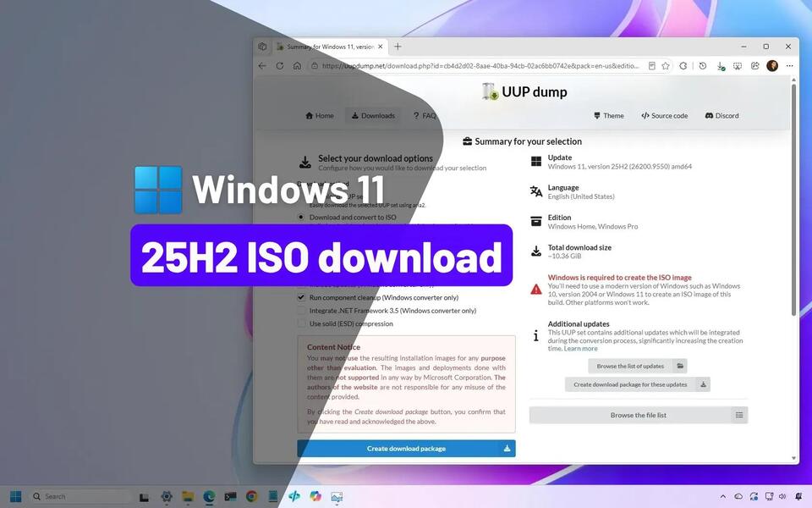The height and width of the screenshot is (508, 812).
Task: Open Google Chrome from taskbar
Action: point(252,497)
